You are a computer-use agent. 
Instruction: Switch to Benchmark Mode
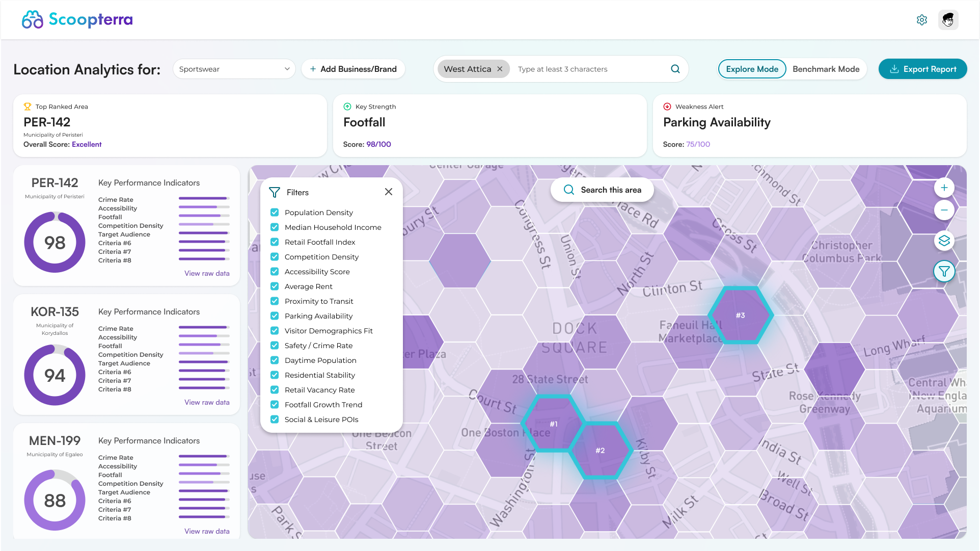[x=826, y=69]
